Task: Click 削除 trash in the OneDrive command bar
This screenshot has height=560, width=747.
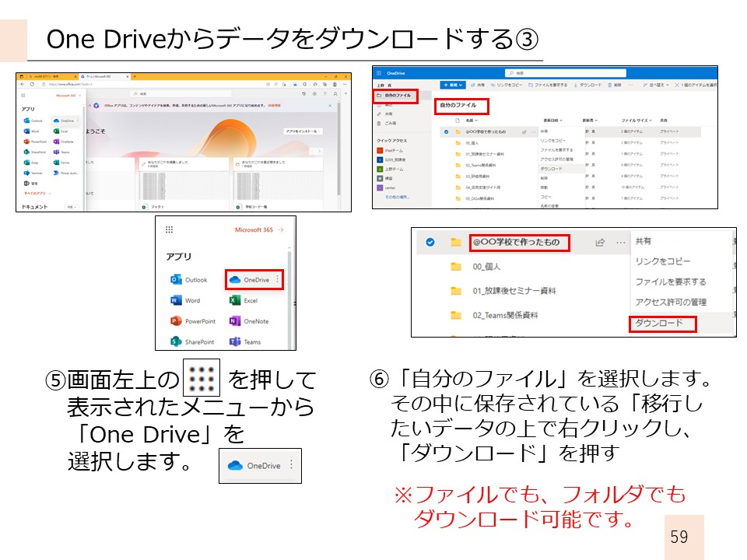Action: click(x=615, y=85)
